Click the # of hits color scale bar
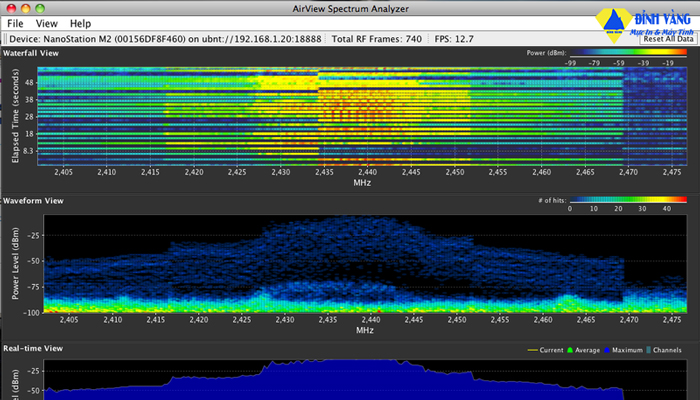Screen dimensions: 700x400 [x=628, y=200]
